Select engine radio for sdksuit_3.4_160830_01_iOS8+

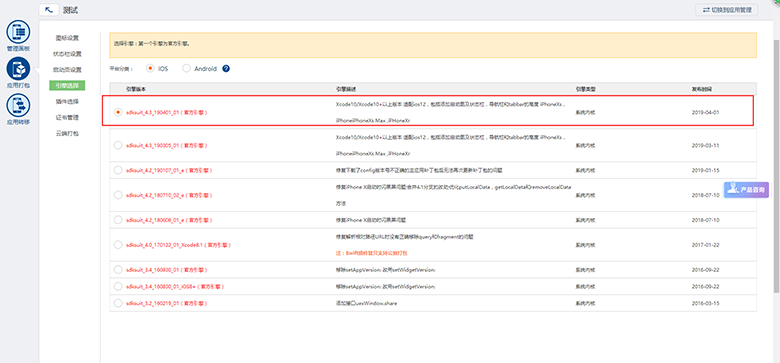point(118,286)
